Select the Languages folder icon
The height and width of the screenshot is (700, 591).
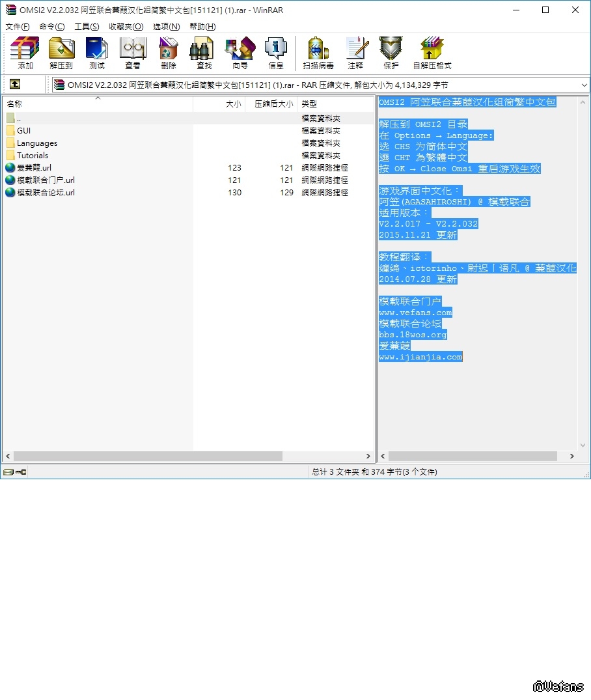coord(10,143)
